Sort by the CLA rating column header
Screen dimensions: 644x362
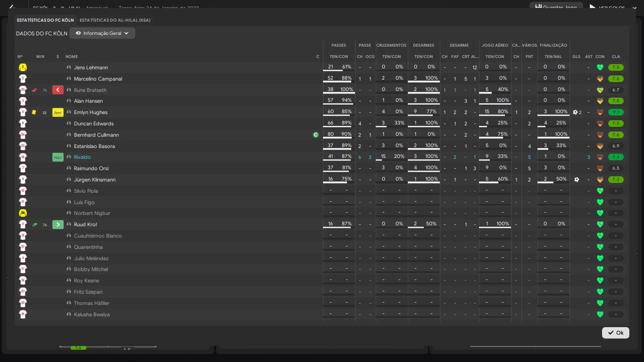point(616,57)
